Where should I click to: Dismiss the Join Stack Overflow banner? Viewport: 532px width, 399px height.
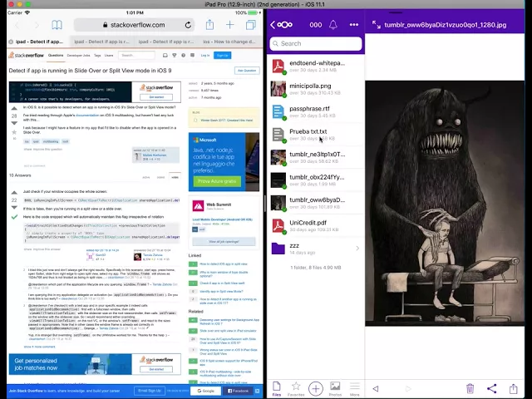point(257,392)
